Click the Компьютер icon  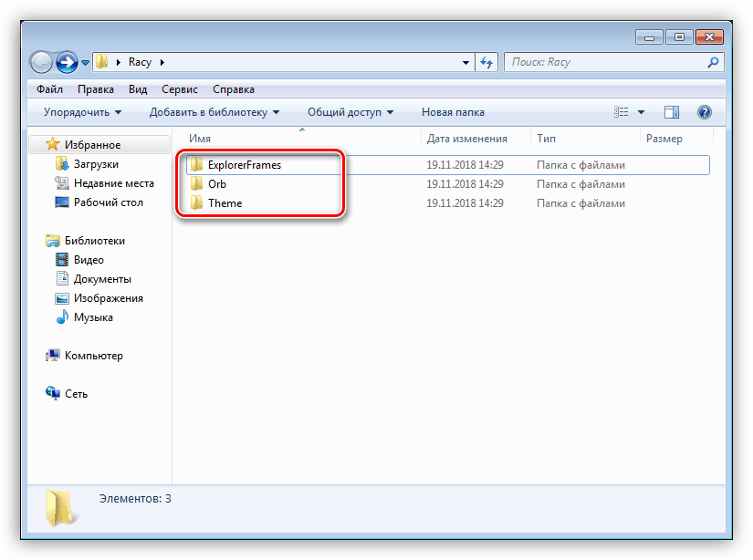[x=52, y=355]
